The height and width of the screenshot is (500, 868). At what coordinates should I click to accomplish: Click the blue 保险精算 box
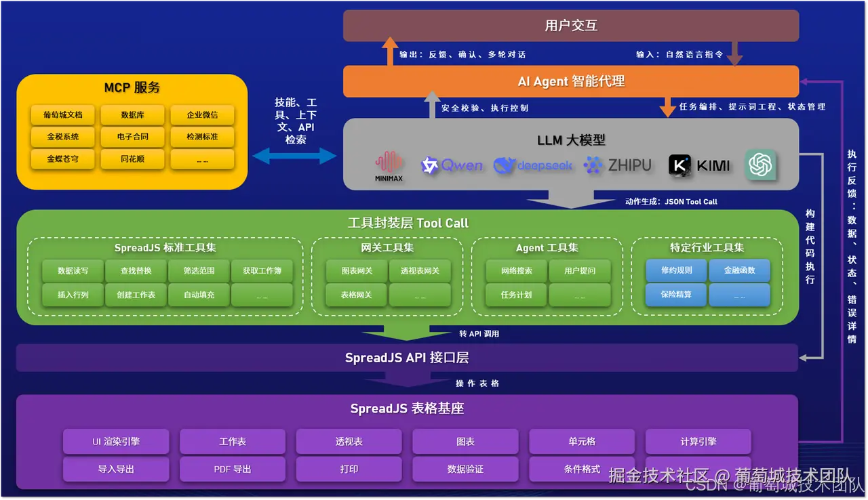click(x=676, y=295)
